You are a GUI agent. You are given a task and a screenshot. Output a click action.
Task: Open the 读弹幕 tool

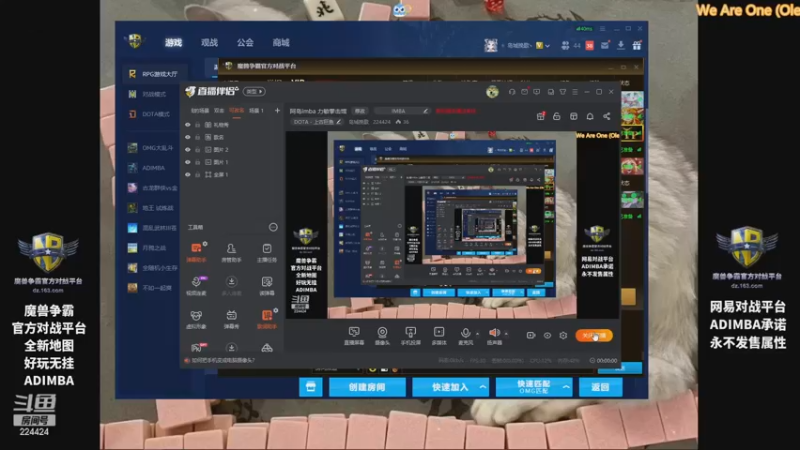tap(267, 286)
